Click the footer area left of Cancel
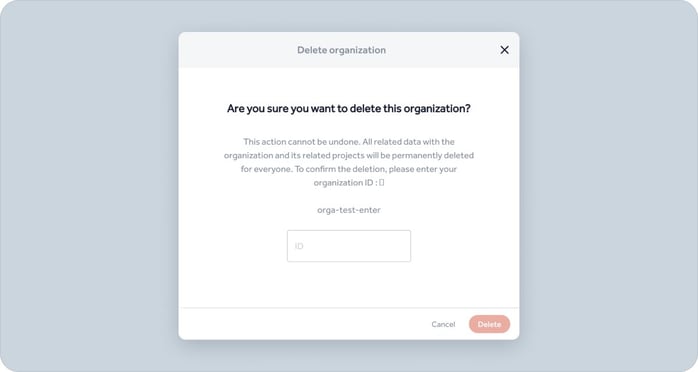This screenshot has width=698, height=372. coord(303,324)
